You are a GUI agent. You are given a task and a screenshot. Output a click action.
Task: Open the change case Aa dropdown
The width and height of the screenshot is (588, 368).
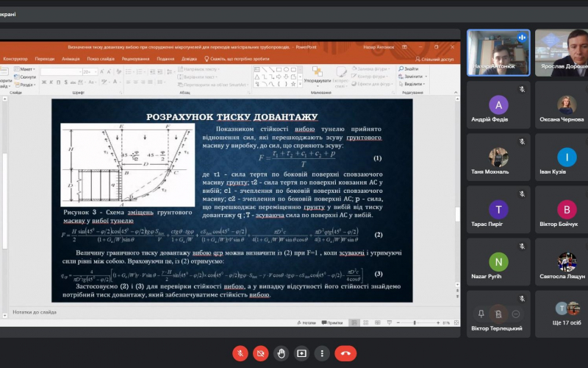tap(93, 82)
